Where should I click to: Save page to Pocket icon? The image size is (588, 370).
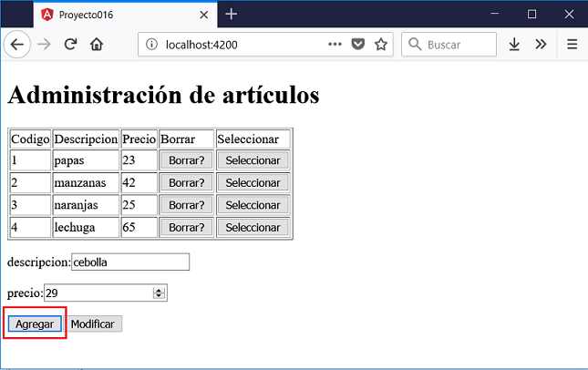pyautogui.click(x=357, y=45)
